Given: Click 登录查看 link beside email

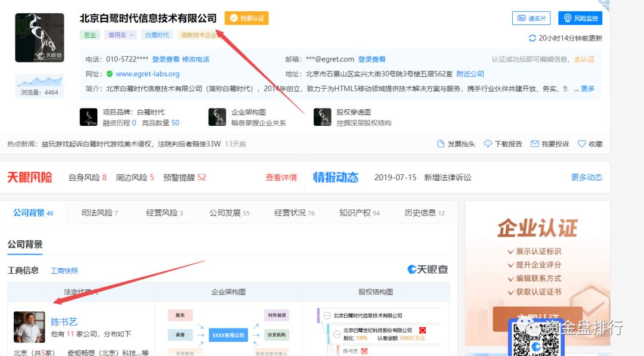Looking at the screenshot, I should tap(371, 59).
